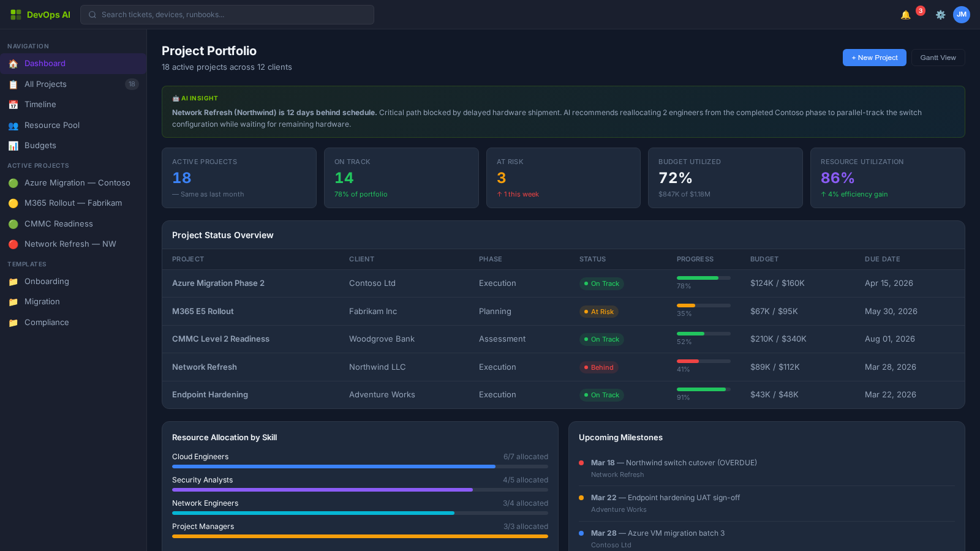Image resolution: width=980 pixels, height=551 pixels.
Task: Open the Onboarding template folder icon
Action: pos(13,281)
